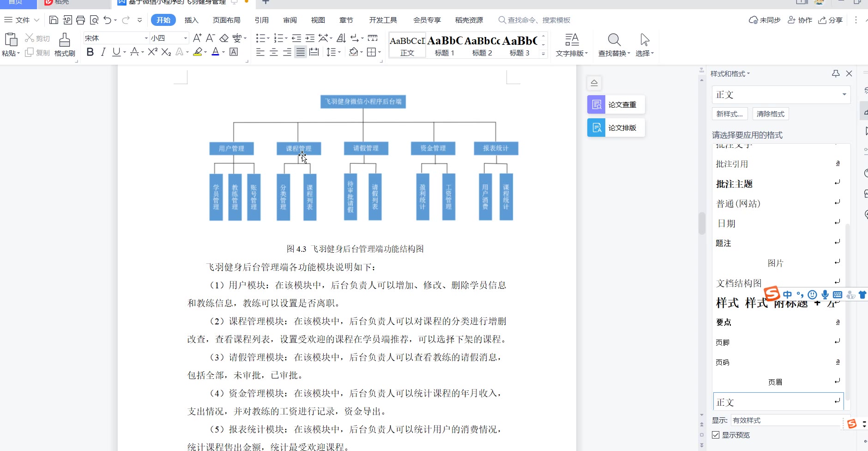Insert a bulleted list
868x451 pixels.
coord(261,38)
